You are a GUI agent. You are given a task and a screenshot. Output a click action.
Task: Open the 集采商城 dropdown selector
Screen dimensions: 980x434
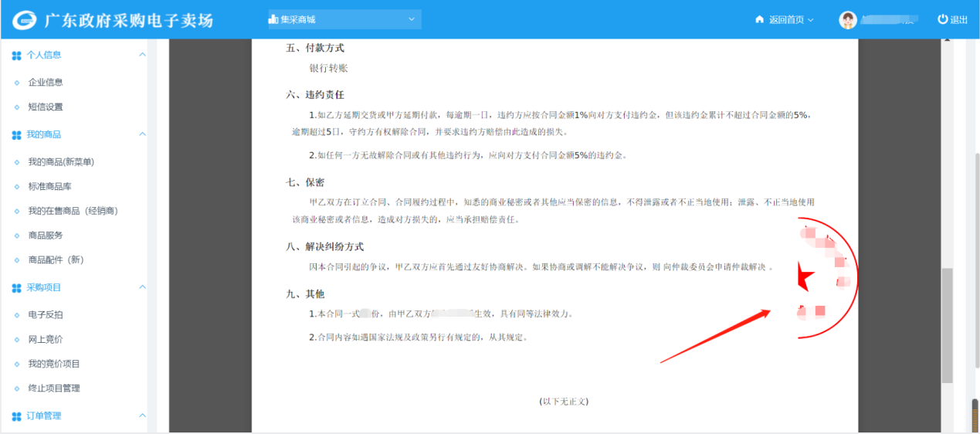pos(344,19)
